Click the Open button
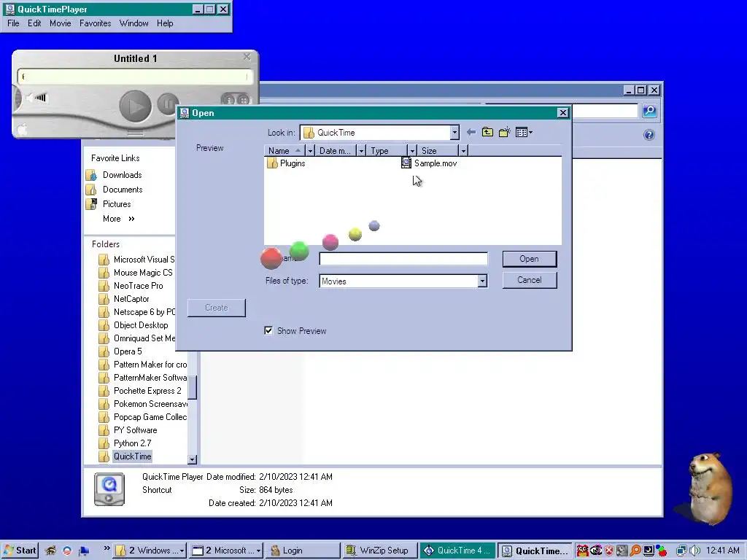The image size is (747, 560). click(530, 259)
